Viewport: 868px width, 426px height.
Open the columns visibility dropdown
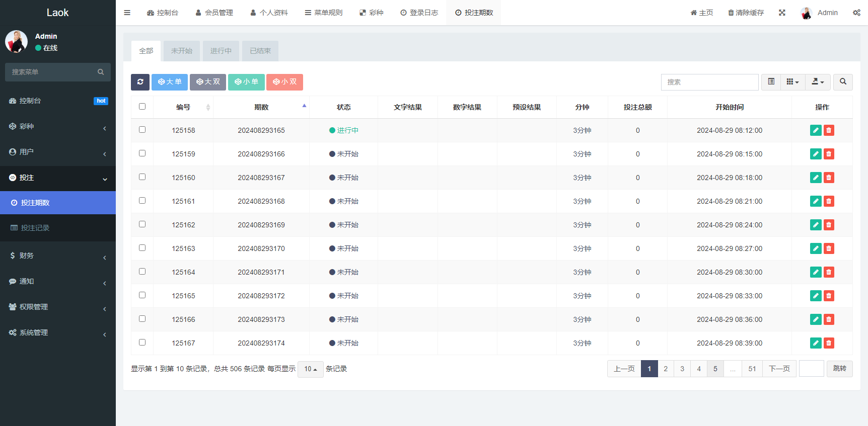(x=792, y=82)
